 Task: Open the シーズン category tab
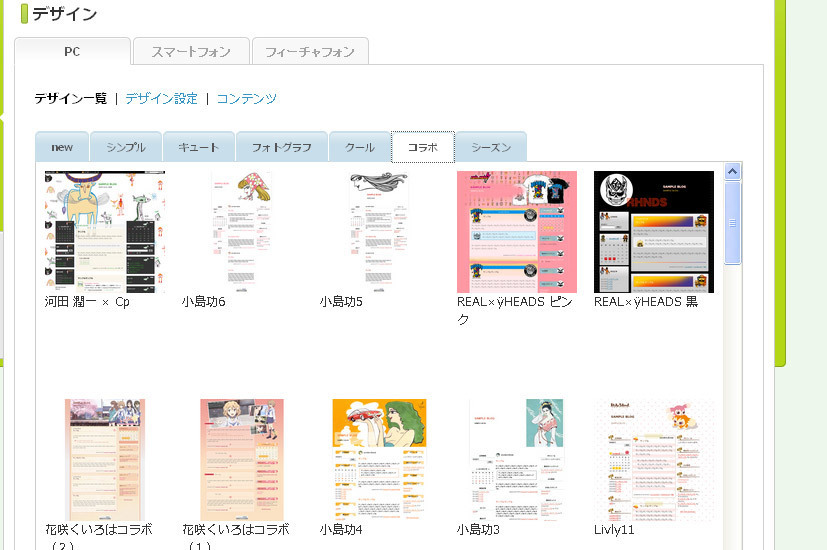click(491, 147)
